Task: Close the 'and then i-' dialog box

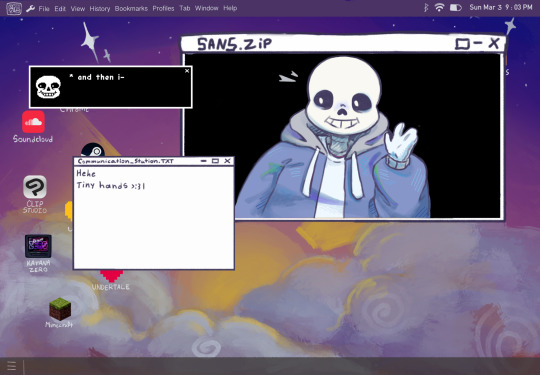Action: pos(187,71)
